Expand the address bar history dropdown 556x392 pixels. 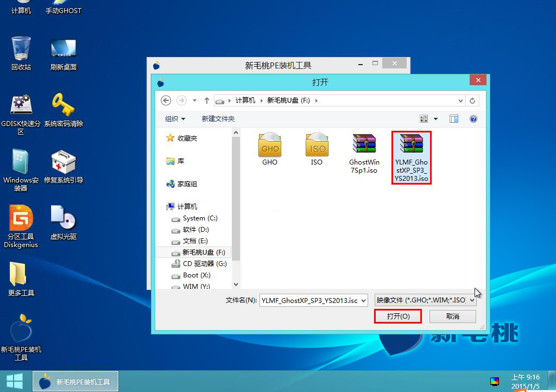[x=460, y=100]
